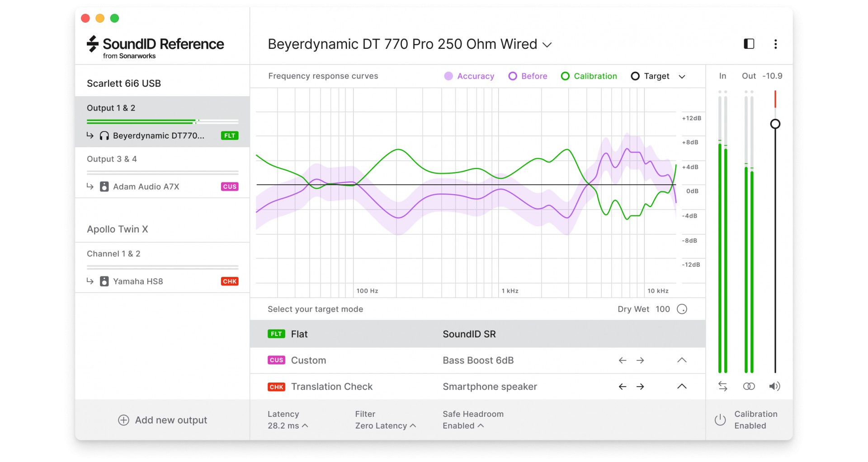Click the Calibration power icon

pos(720,420)
